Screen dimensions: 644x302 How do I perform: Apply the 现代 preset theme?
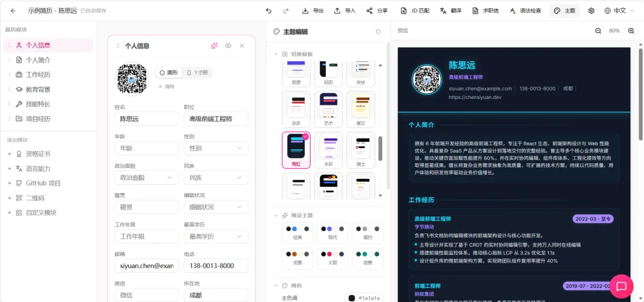333,233
